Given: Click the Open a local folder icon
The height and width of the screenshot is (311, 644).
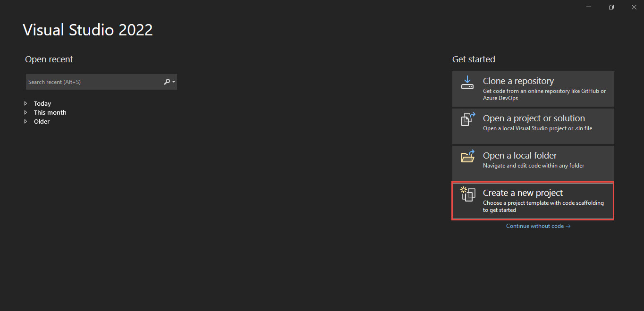Looking at the screenshot, I should click(x=467, y=157).
